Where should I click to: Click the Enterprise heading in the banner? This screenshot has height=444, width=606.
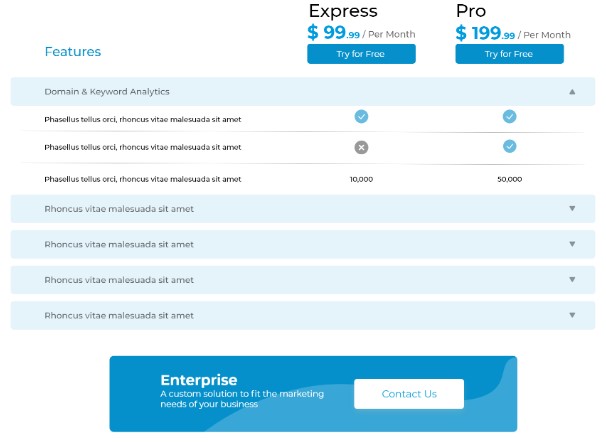coord(199,380)
